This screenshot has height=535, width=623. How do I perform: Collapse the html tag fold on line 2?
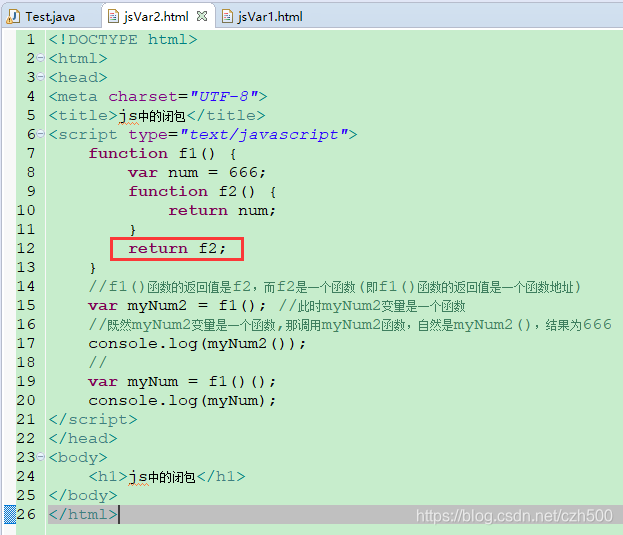pyautogui.click(x=41, y=58)
